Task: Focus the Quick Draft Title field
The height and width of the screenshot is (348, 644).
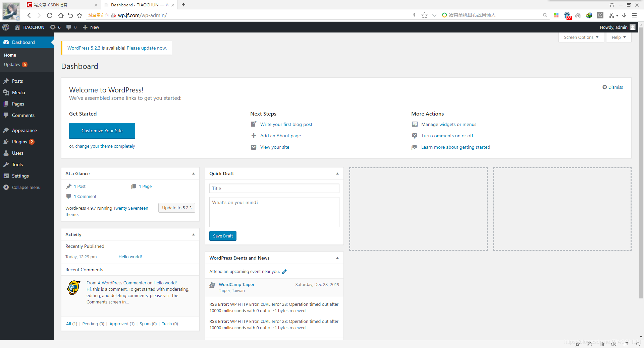Action: tap(274, 188)
